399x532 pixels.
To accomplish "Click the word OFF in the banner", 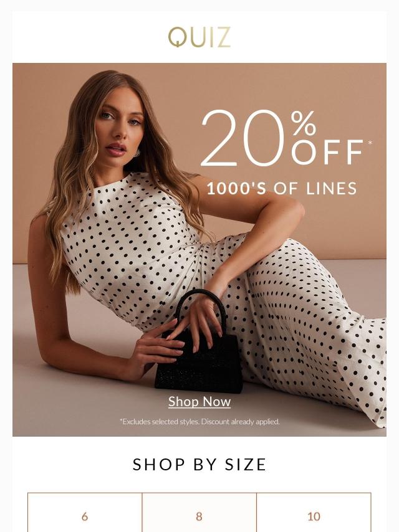I will 327,152.
